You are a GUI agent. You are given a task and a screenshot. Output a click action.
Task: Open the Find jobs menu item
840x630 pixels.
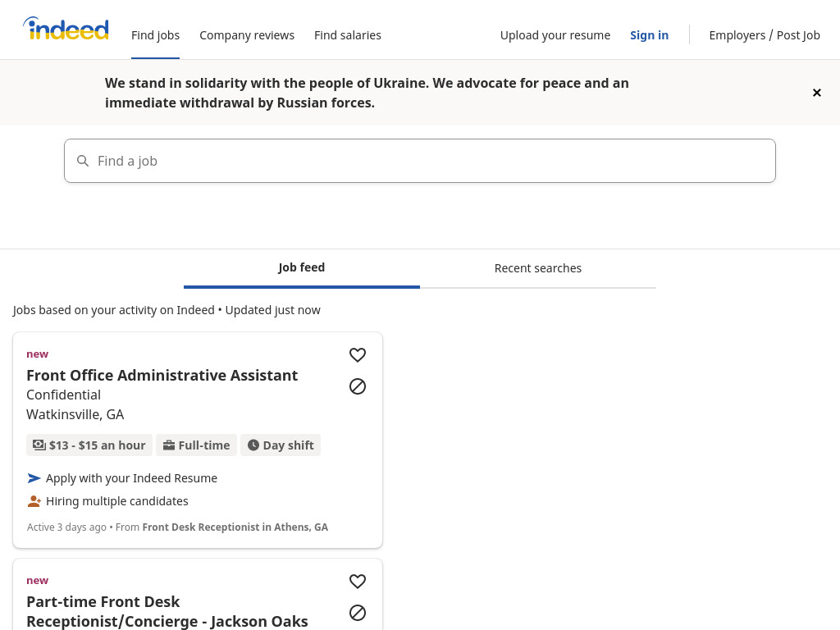pos(155,35)
